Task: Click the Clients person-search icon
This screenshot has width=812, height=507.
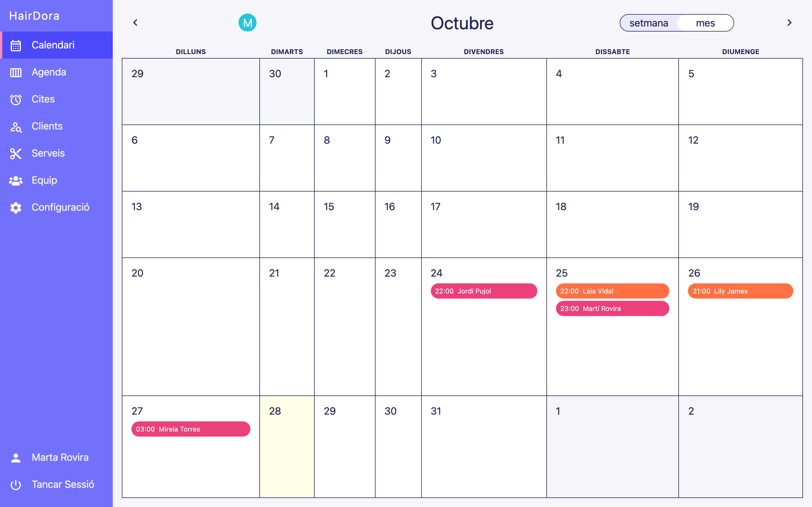Action: [x=16, y=127]
